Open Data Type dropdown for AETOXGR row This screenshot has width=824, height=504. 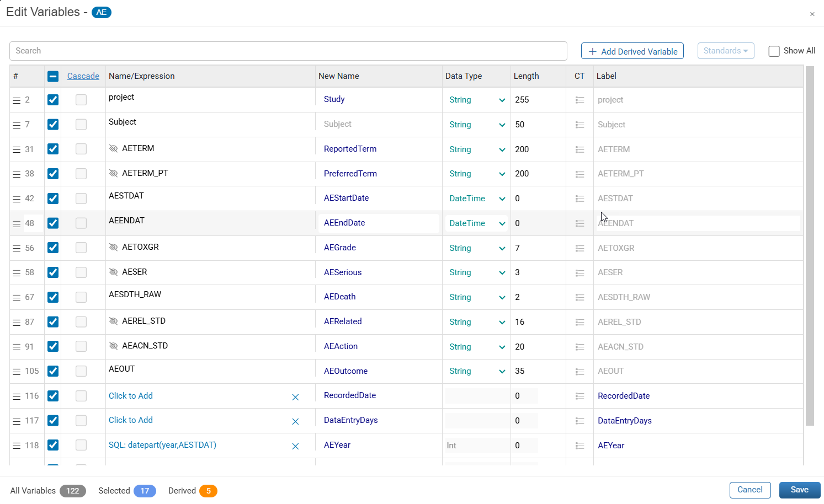[477, 248]
